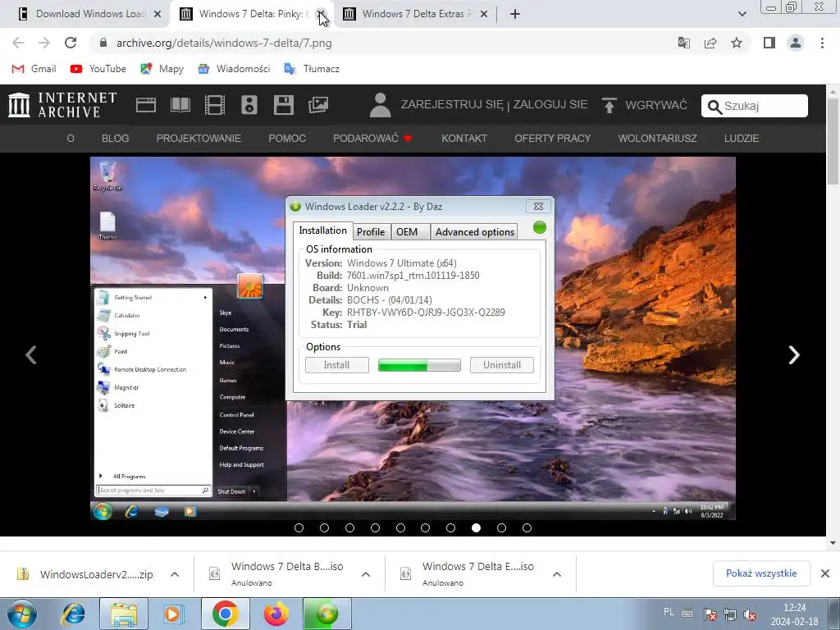Open the browser side panel icon

(769, 43)
